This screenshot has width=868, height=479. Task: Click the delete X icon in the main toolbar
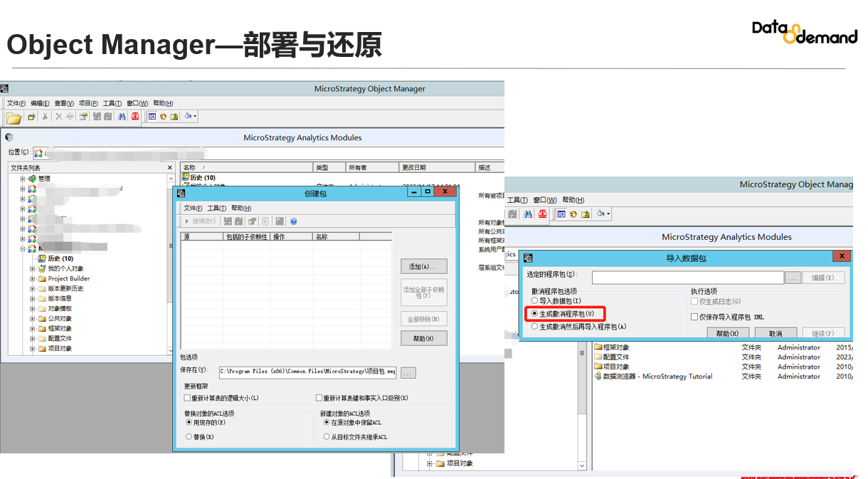(59, 117)
